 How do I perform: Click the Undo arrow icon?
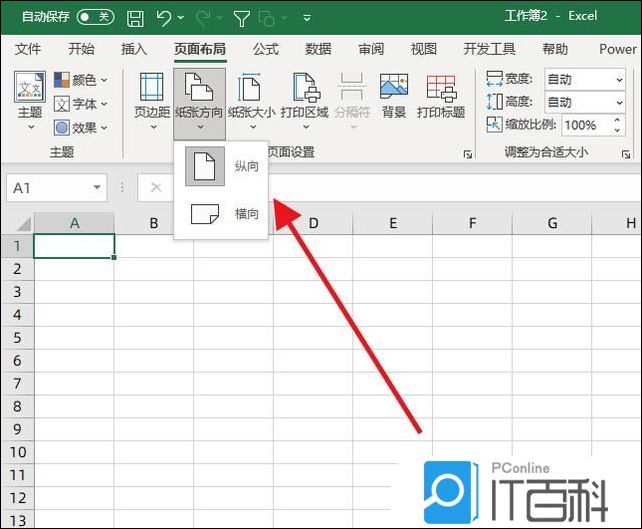(x=164, y=18)
